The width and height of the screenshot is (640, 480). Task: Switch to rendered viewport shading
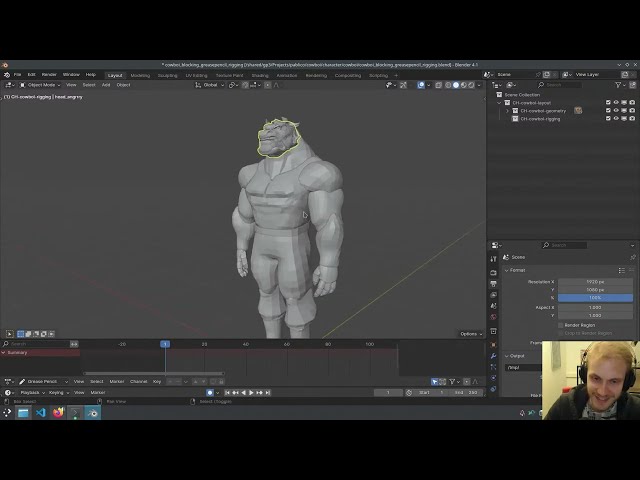tap(471, 85)
